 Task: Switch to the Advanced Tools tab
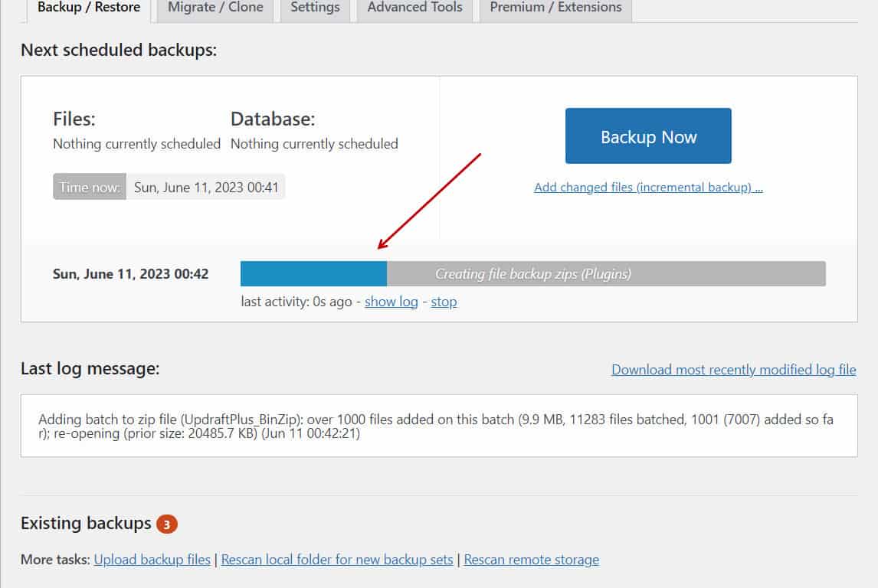[x=414, y=8]
